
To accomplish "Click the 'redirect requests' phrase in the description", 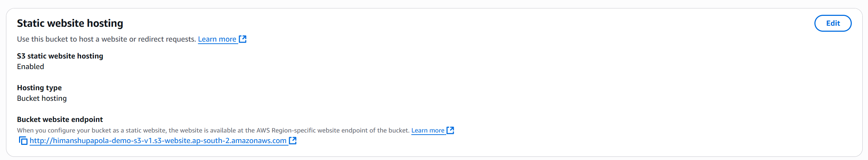I will click(x=166, y=39).
